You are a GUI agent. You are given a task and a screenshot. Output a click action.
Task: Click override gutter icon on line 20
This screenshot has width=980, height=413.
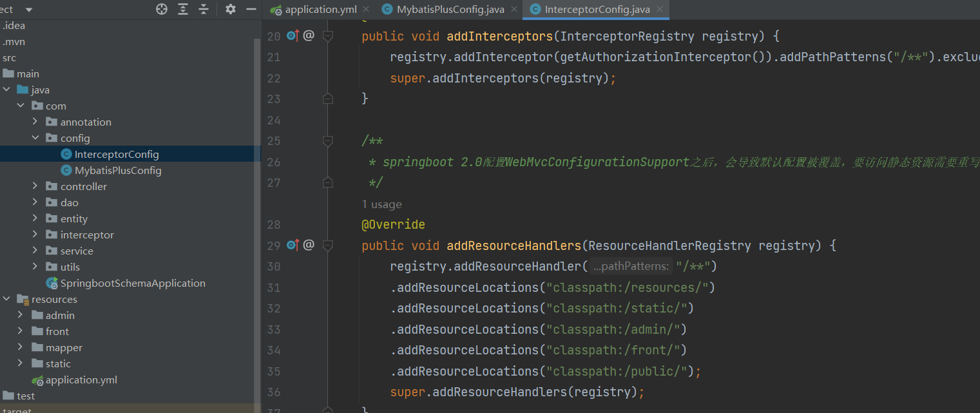[293, 35]
